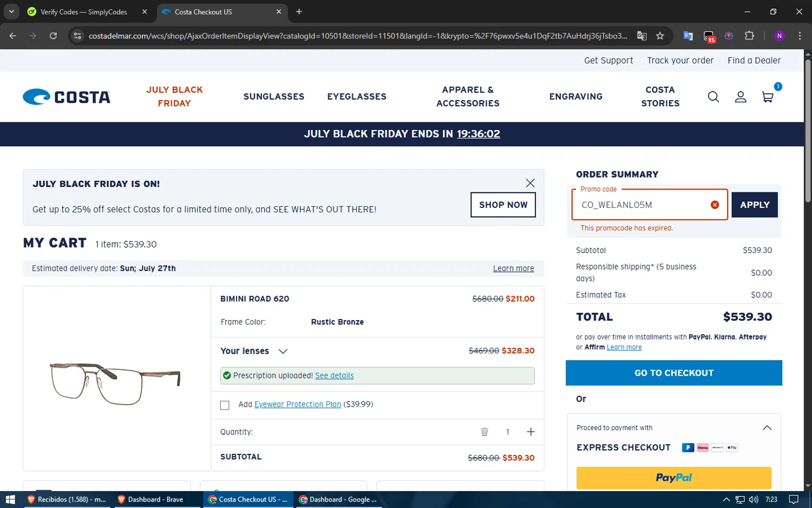Click Go To Checkout button
This screenshot has height=508, width=812.
[x=674, y=373]
